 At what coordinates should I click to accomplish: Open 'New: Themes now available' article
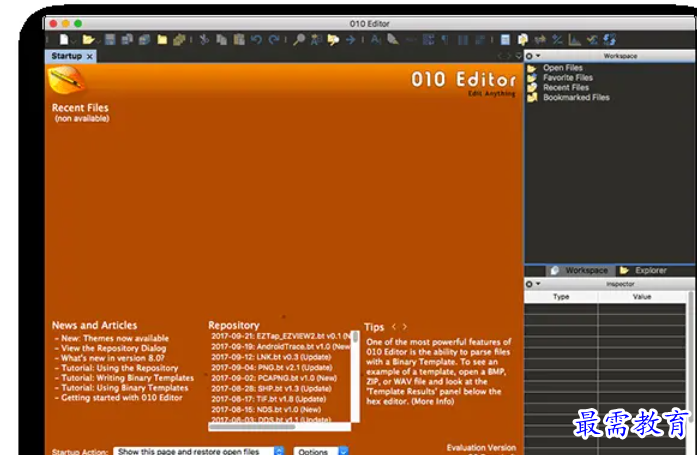(x=115, y=338)
